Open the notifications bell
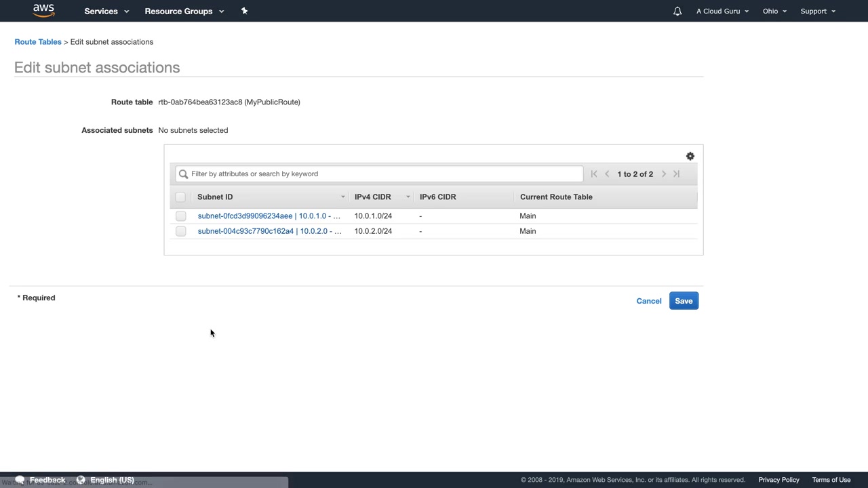The height and width of the screenshot is (488, 868). point(677,11)
